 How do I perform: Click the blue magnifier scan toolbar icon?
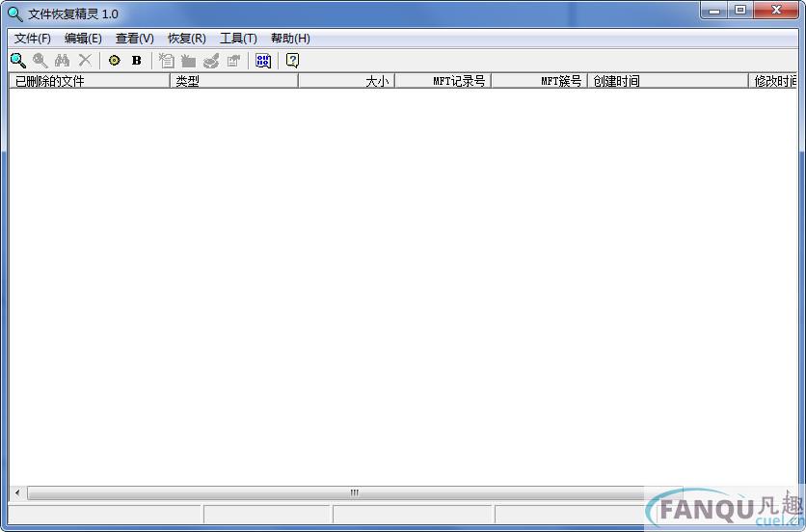tap(18, 61)
